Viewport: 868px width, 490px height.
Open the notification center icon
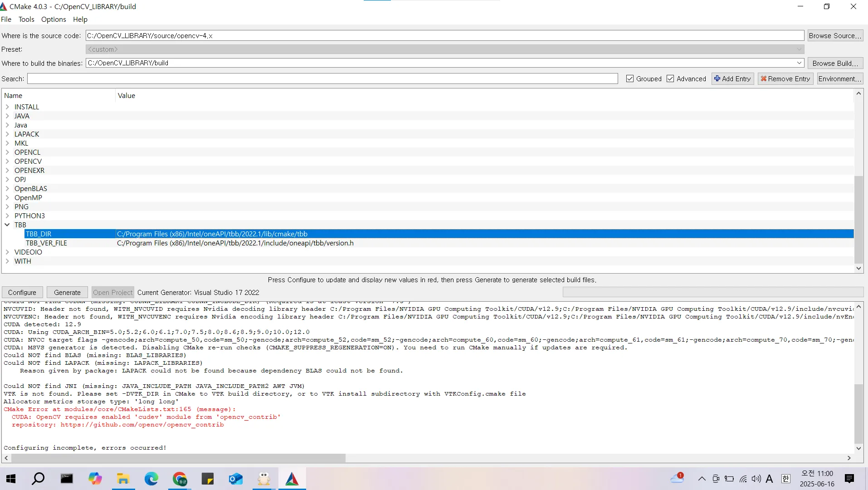tap(849, 479)
